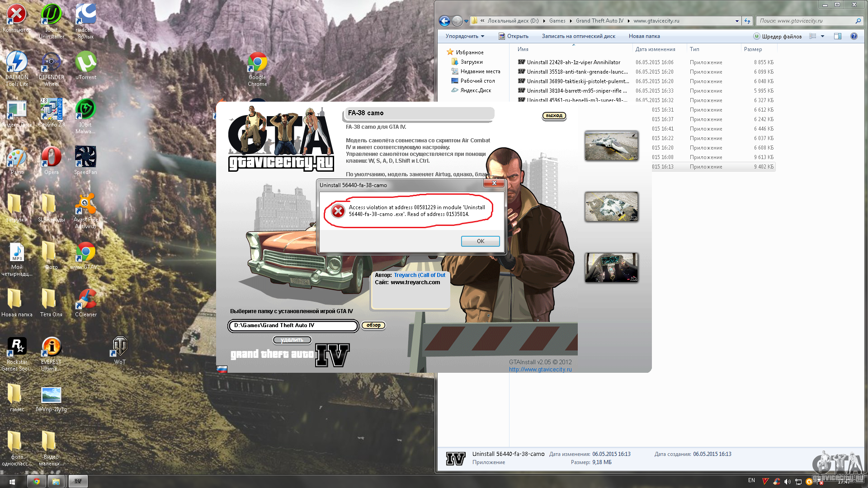Sort by the Размер column header
This screenshot has width=868, height=488.
758,49
